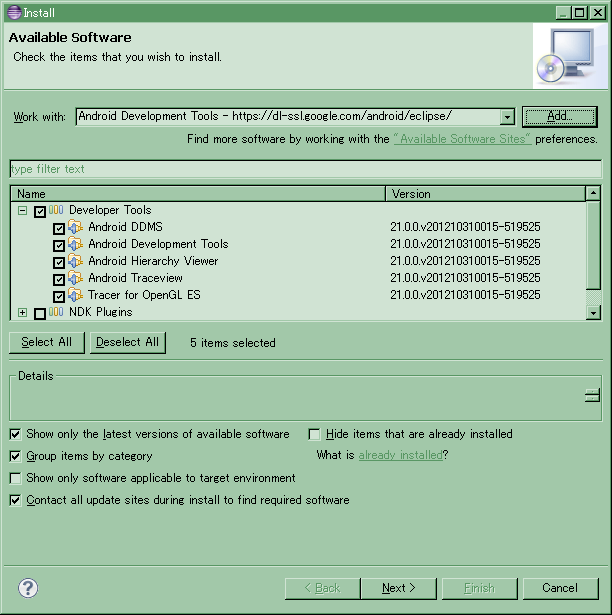Click the Version column header

click(x=486, y=194)
